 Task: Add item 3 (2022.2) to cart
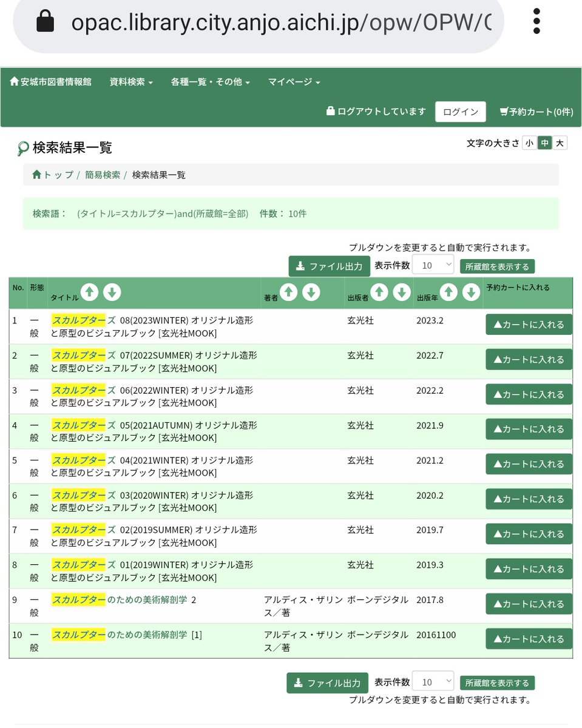point(529,394)
